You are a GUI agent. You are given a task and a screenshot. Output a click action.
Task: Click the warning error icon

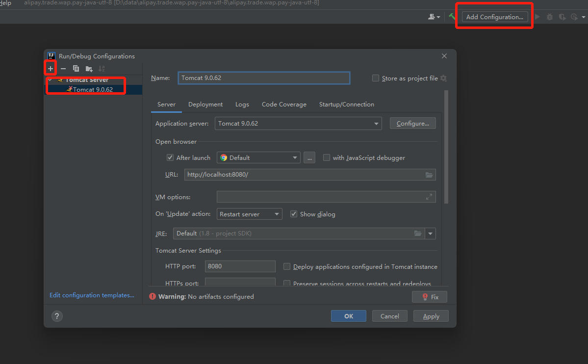coord(152,296)
